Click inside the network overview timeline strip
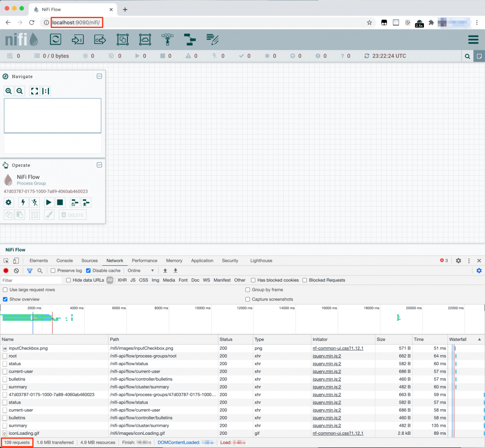This screenshot has height=448, width=485. click(x=189, y=319)
